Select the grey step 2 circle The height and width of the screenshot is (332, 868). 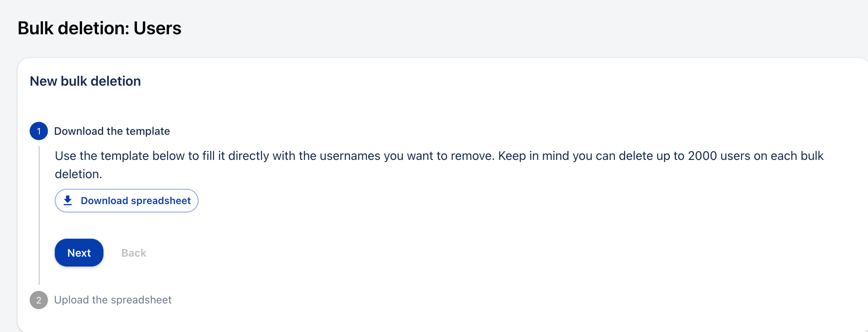39,300
